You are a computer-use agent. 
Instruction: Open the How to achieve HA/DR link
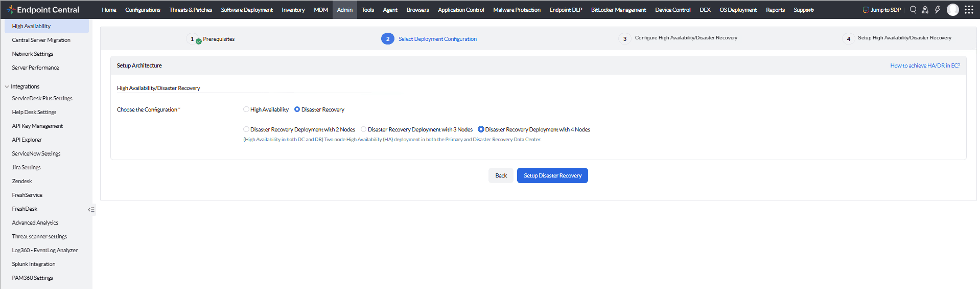tap(925, 65)
